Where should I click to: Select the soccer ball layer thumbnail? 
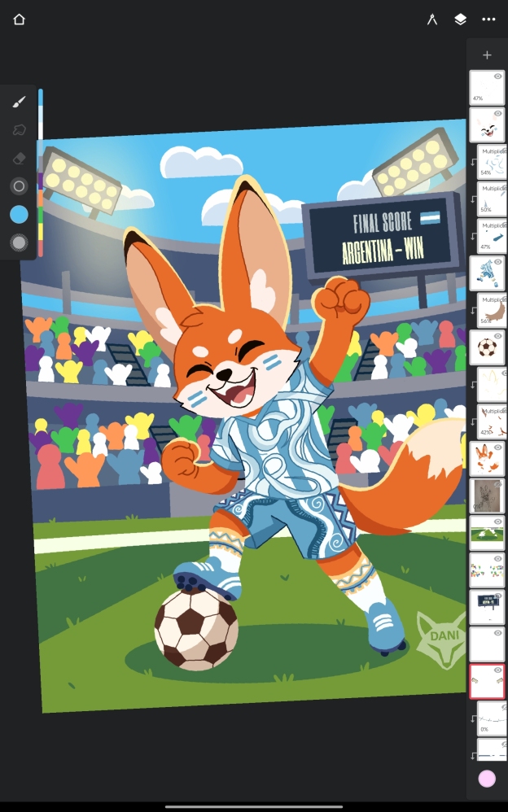(x=487, y=347)
